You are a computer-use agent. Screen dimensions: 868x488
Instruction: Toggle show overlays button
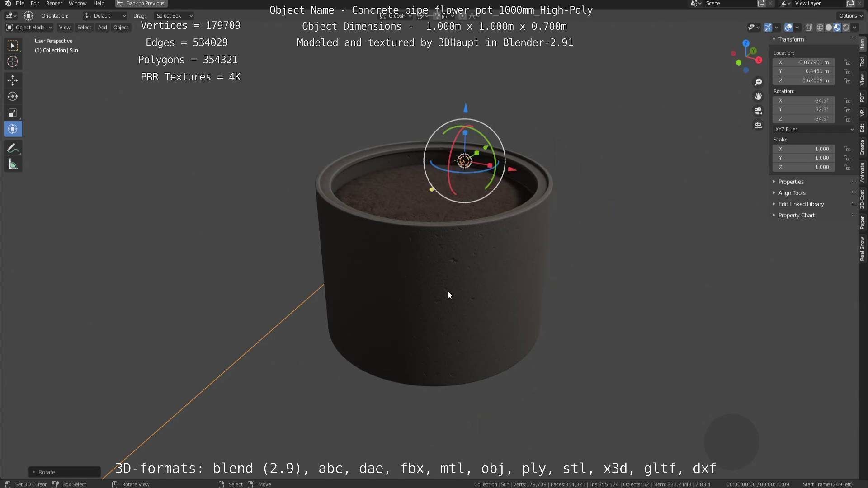788,28
